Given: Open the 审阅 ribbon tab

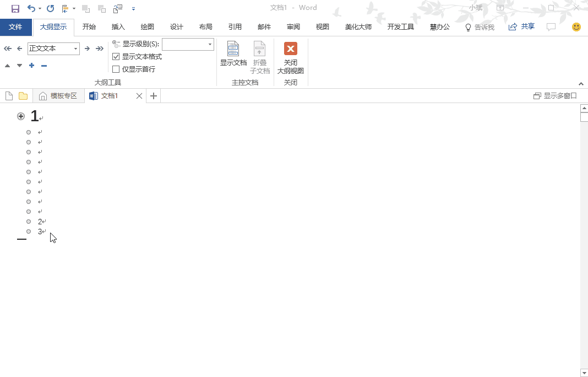Looking at the screenshot, I should tap(293, 27).
